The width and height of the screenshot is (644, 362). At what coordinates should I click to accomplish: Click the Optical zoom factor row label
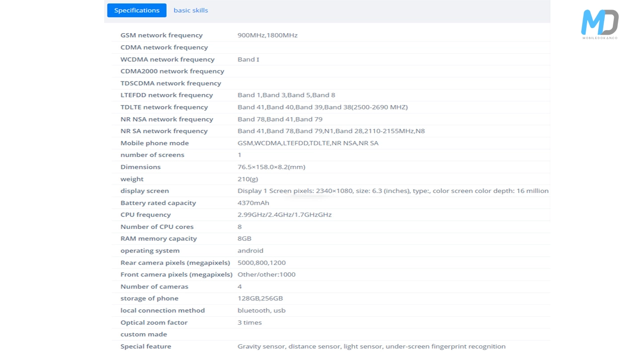154,322
